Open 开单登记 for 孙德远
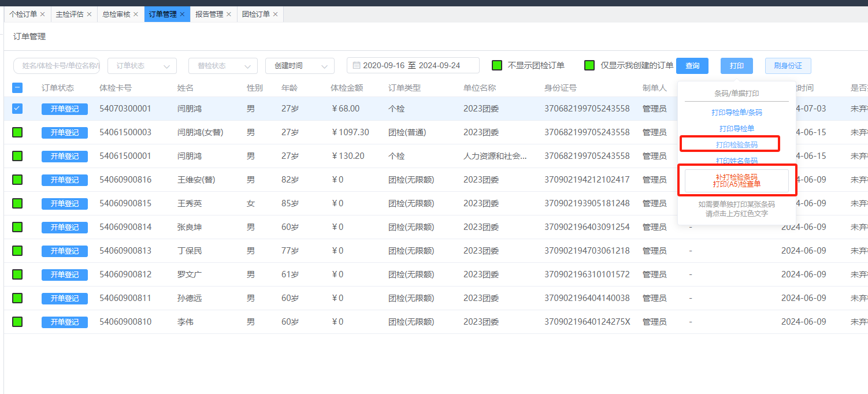868x394 pixels. 65,298
